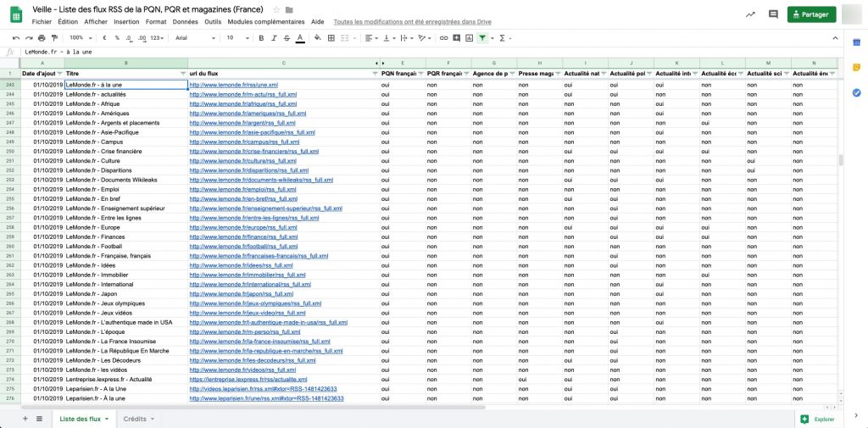Image resolution: width=868 pixels, height=428 pixels.
Task: Open the vertical align dropdown
Action: (389, 38)
